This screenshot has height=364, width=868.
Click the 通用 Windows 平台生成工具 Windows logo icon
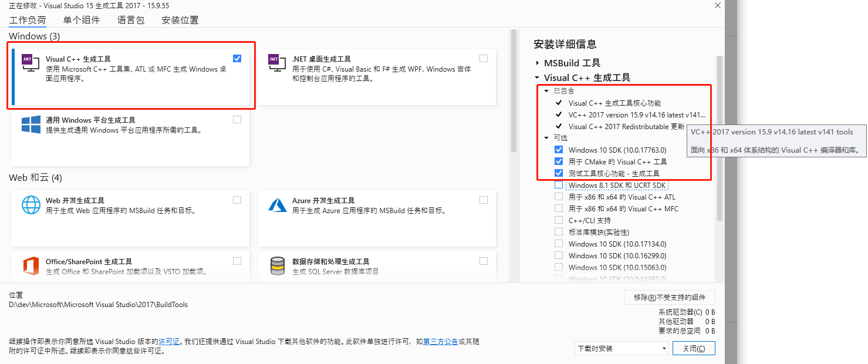[30, 124]
